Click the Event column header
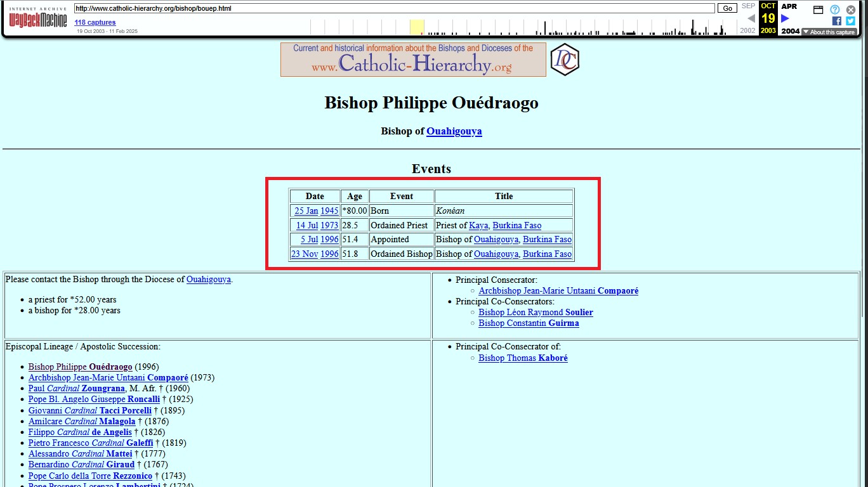Screen dimensions: 868x487 click(x=402, y=197)
